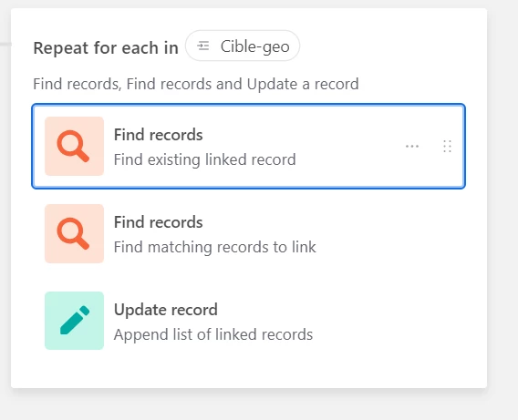Click the 'Repeat for each in' heading
Screen dimensions: 518x420
click(106, 48)
